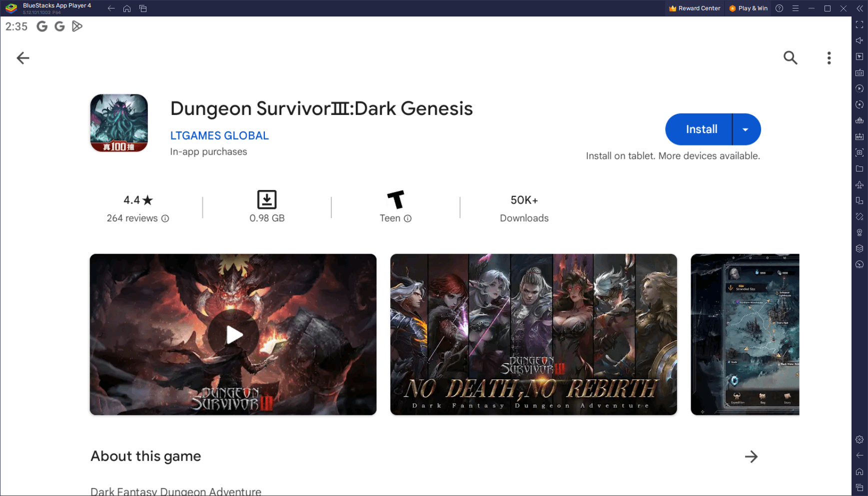Open the media folder in sidebar

[860, 168]
